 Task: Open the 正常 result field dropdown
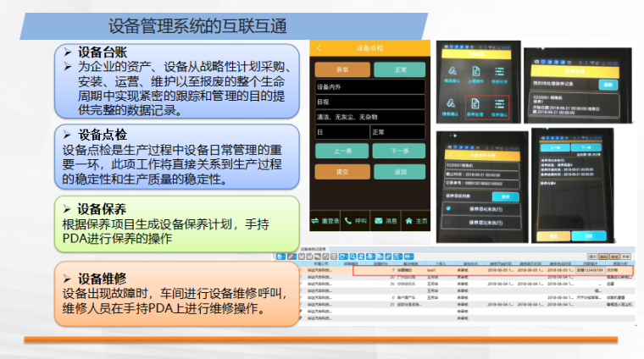tap(400, 133)
